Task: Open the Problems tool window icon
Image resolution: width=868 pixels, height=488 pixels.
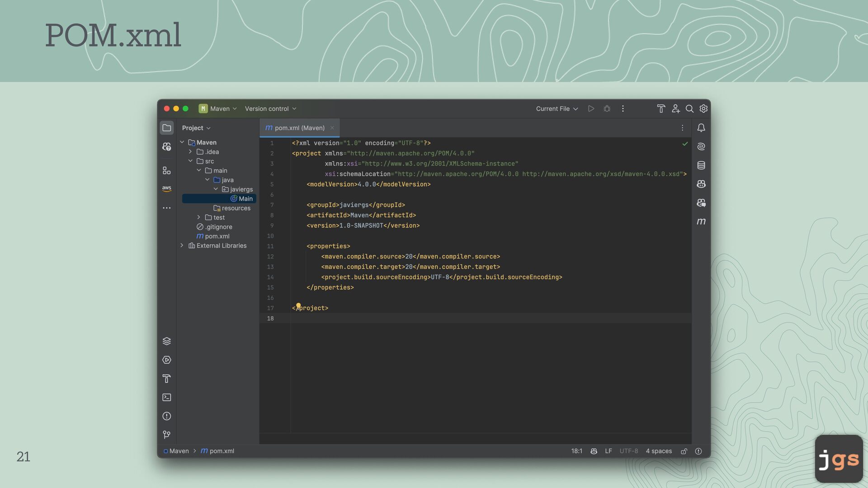Action: (x=166, y=416)
